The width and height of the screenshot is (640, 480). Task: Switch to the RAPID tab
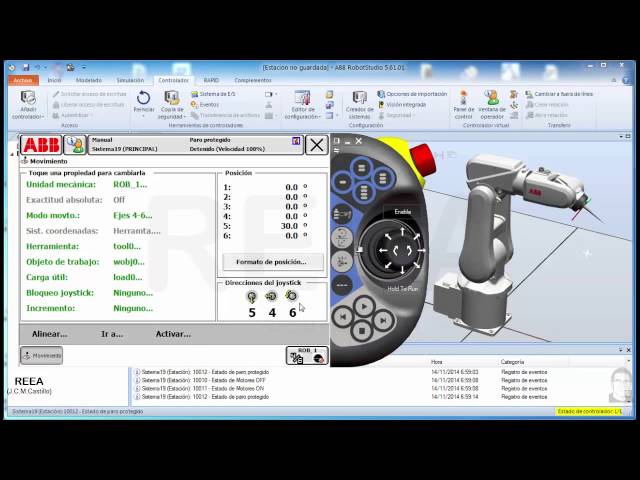point(211,80)
